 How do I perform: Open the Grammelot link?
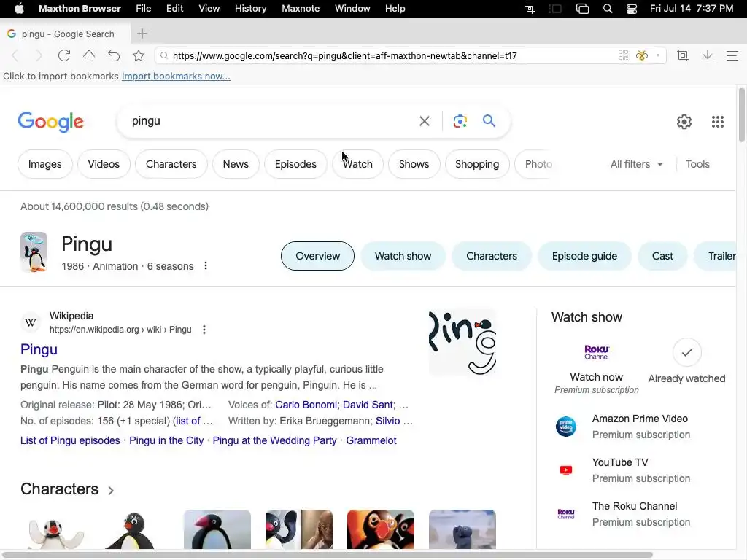point(371,440)
